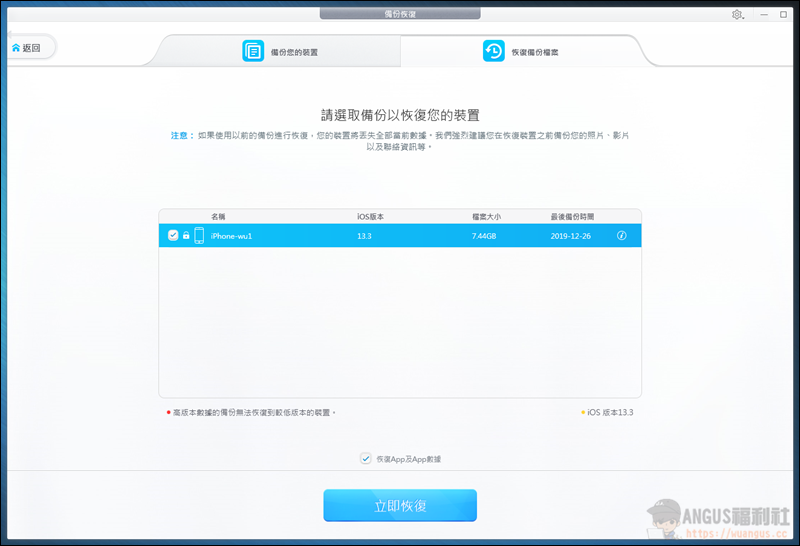Screen dimensions: 800x546
Task: Open settings gear dropdown in title bar
Action: 738,14
